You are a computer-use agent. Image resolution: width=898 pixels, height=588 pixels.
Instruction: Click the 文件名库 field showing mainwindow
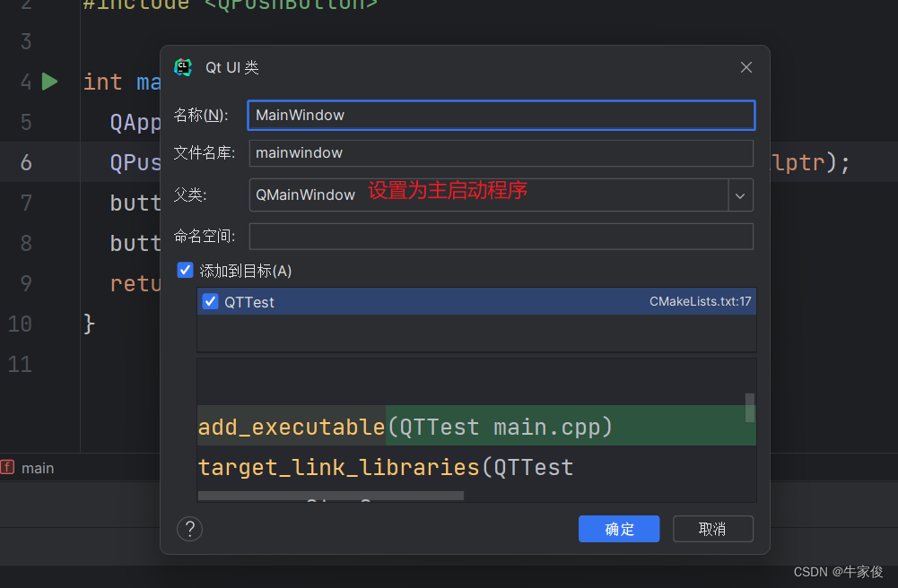click(x=501, y=152)
